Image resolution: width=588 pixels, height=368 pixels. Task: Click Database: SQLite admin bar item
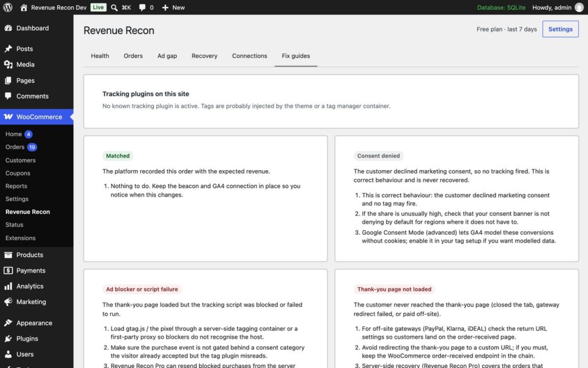[x=501, y=7]
